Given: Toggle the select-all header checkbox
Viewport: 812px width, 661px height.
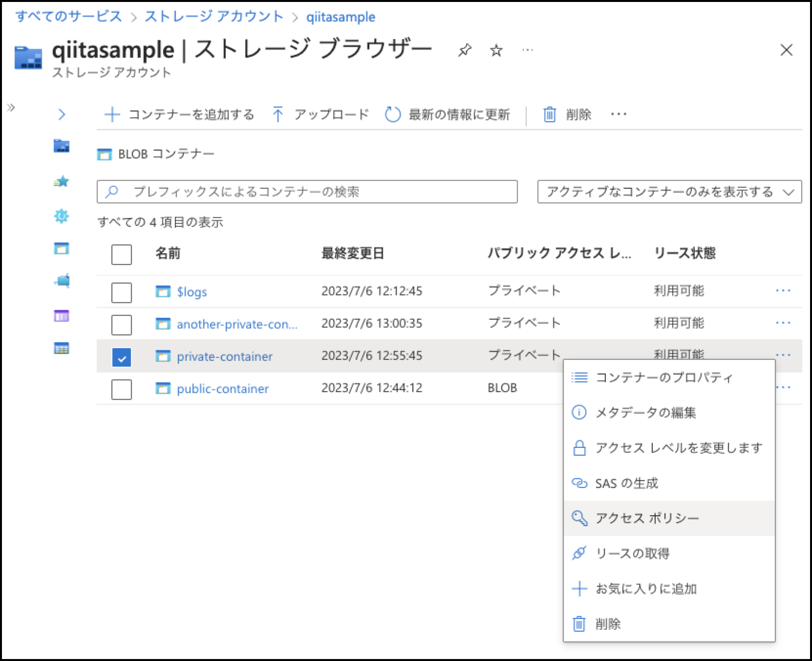Looking at the screenshot, I should point(122,254).
